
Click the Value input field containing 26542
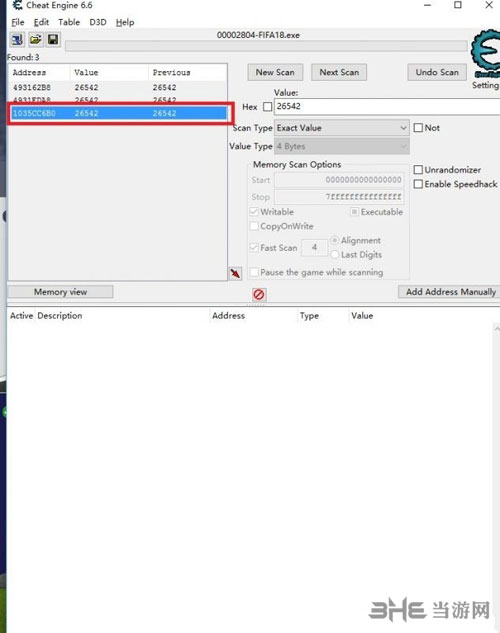point(387,107)
